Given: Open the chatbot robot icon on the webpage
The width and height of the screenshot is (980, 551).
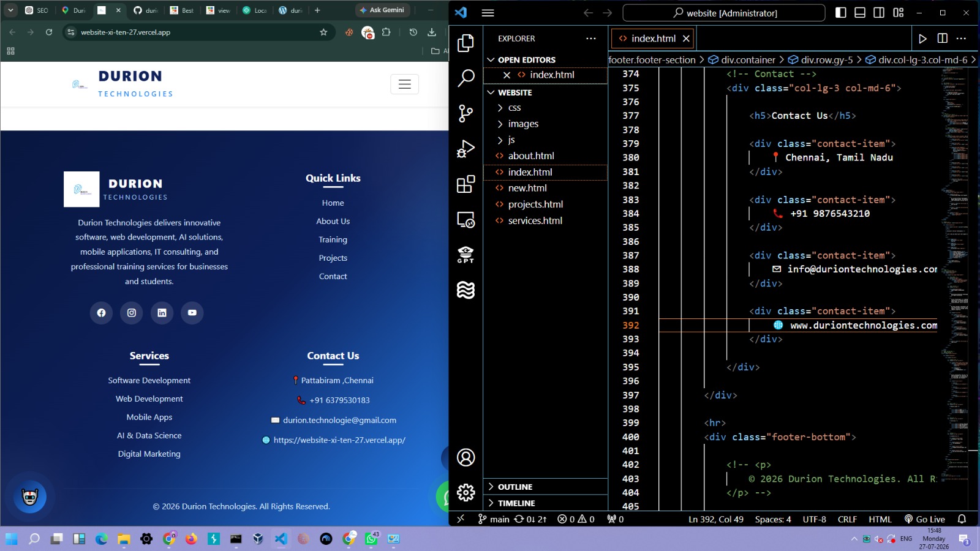Looking at the screenshot, I should pos(29,496).
